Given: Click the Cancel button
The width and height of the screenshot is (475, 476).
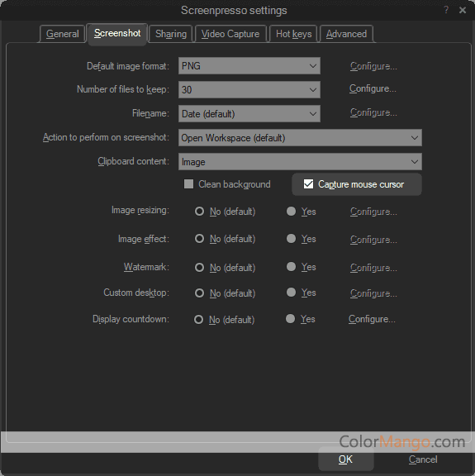Looking at the screenshot, I should (x=423, y=459).
